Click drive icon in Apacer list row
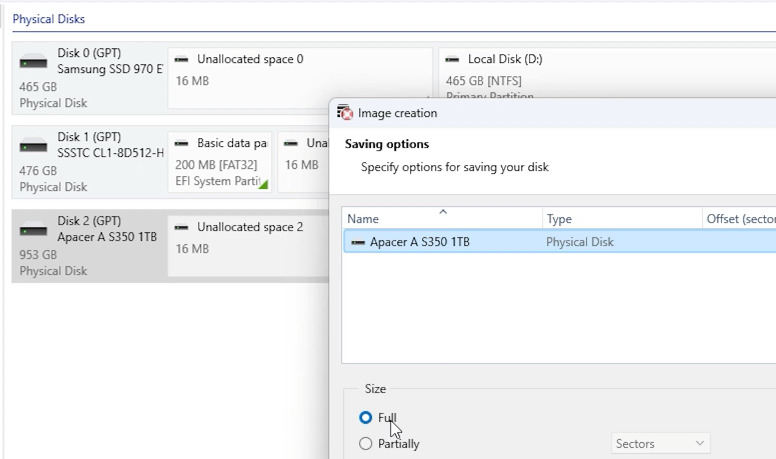Viewport: 776px width, 459px height. click(358, 242)
